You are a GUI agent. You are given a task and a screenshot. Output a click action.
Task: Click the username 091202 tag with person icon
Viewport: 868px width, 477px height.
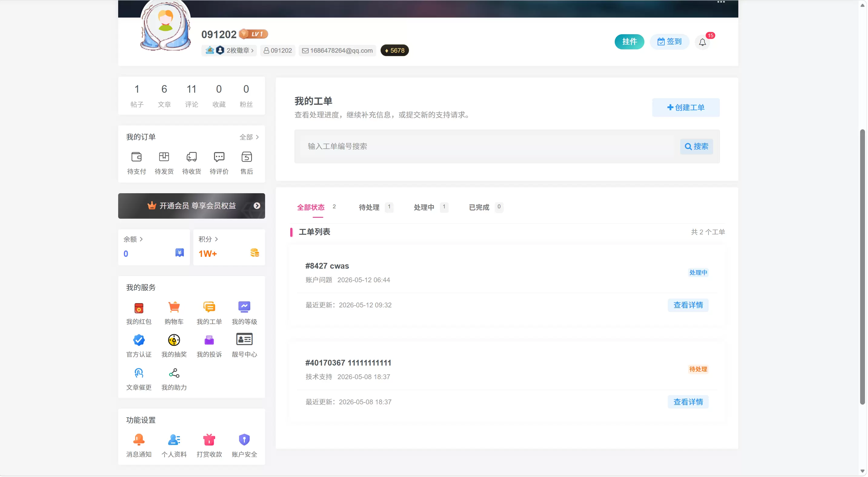pyautogui.click(x=278, y=51)
